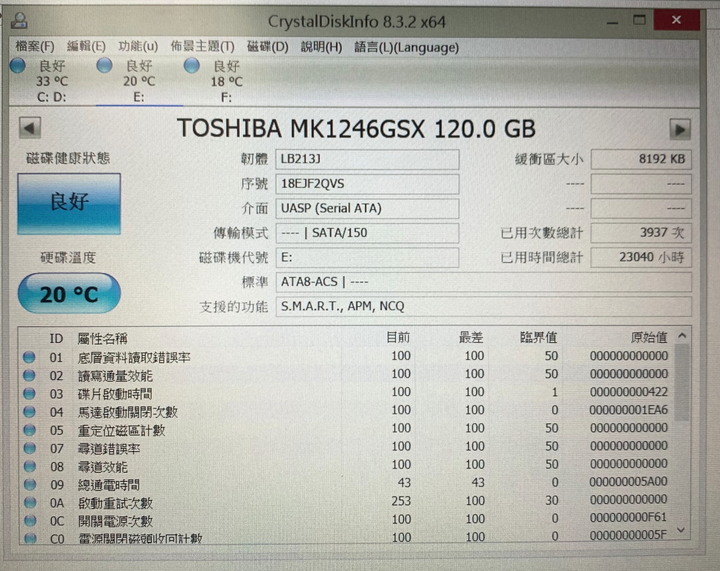Click the firmware field LB213J
Viewport: 720px width, 571px height.
tap(367, 159)
